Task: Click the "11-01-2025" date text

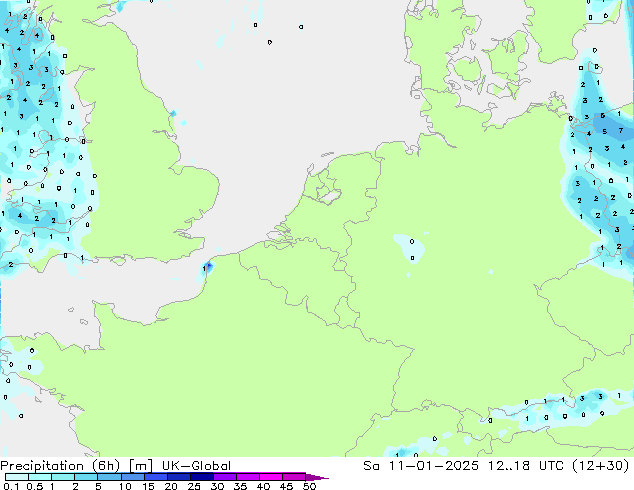Action: pyautogui.click(x=433, y=466)
